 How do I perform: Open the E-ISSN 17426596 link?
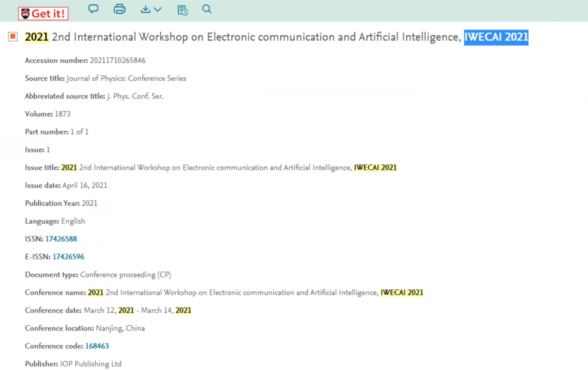click(68, 256)
